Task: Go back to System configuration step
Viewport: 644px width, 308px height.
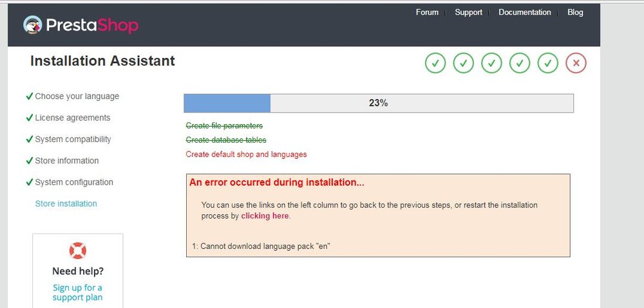Action: [74, 182]
